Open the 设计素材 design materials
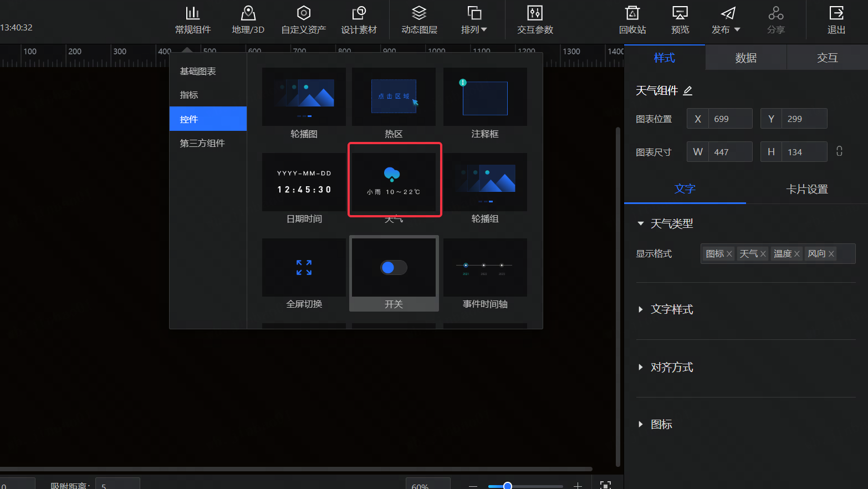This screenshot has width=868, height=489. coord(359,20)
